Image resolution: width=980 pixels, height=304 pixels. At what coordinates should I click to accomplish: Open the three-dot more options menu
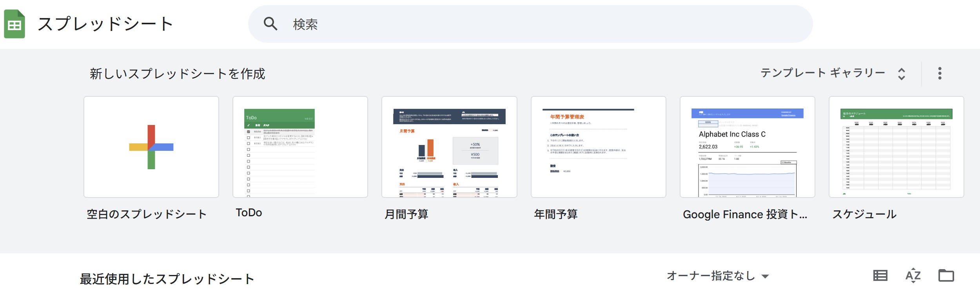(940, 73)
